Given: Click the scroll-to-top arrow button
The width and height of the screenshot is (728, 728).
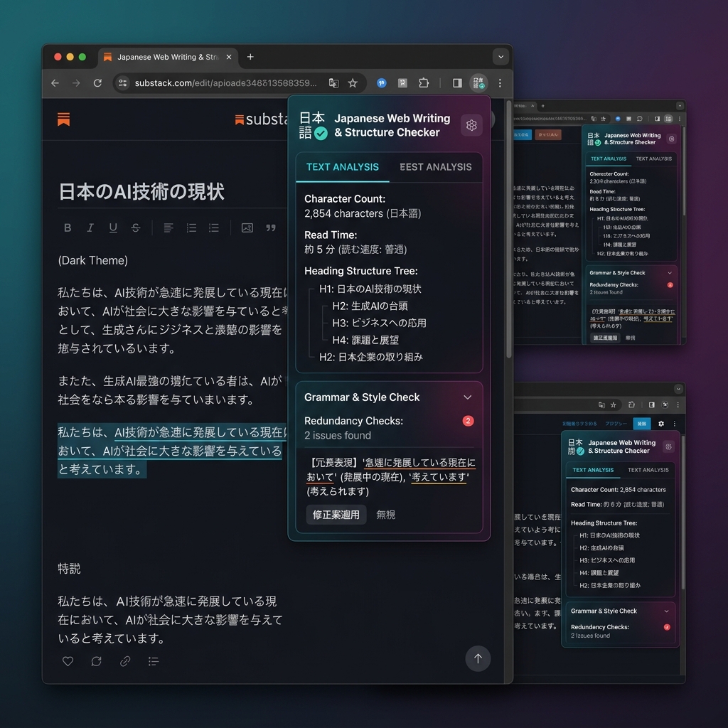Looking at the screenshot, I should click(x=478, y=658).
